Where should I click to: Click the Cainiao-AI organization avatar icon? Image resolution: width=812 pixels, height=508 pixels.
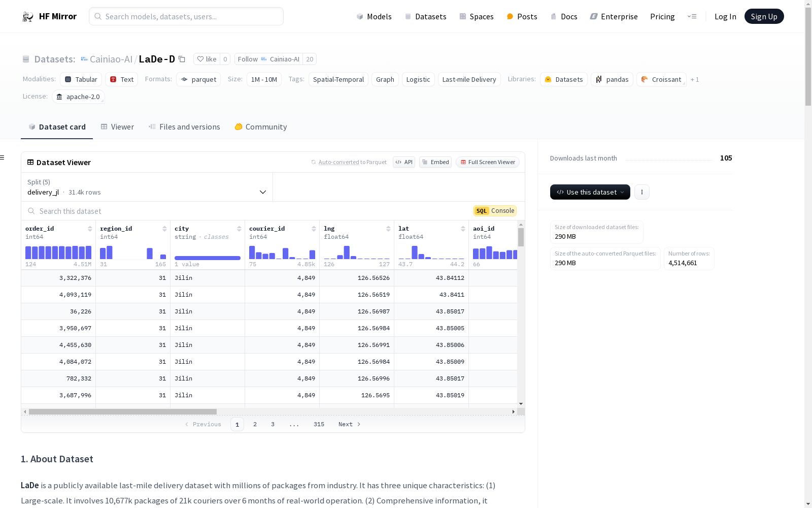[x=84, y=59]
